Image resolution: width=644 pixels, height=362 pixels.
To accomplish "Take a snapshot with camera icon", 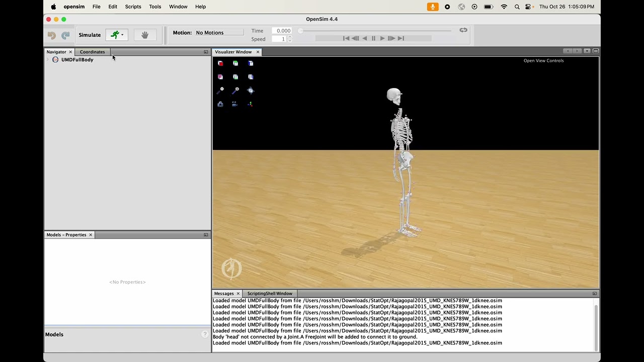I will tap(220, 104).
